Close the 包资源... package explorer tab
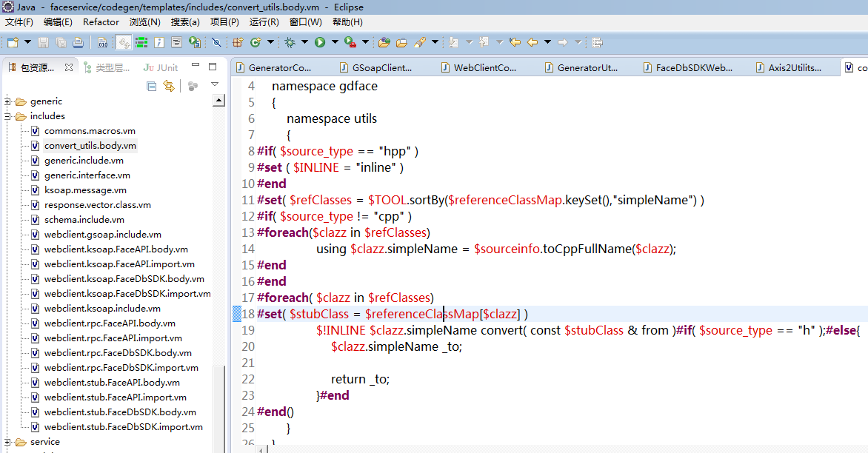868x453 pixels. 69,67
